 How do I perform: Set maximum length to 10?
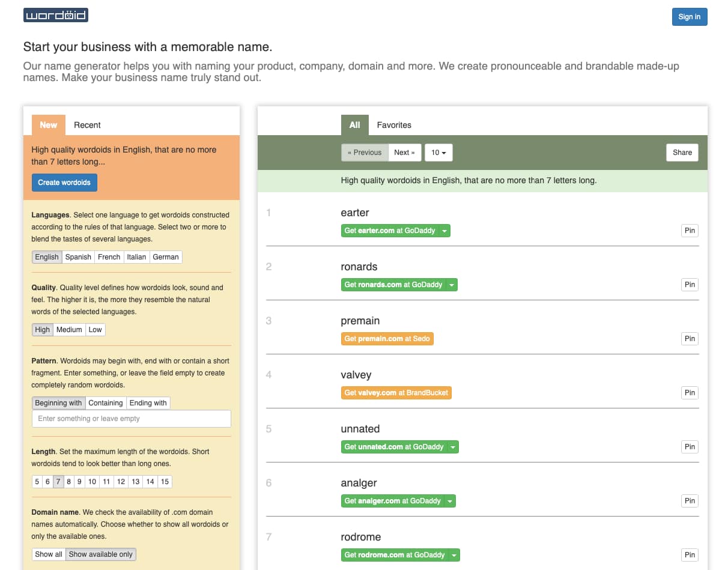click(93, 481)
